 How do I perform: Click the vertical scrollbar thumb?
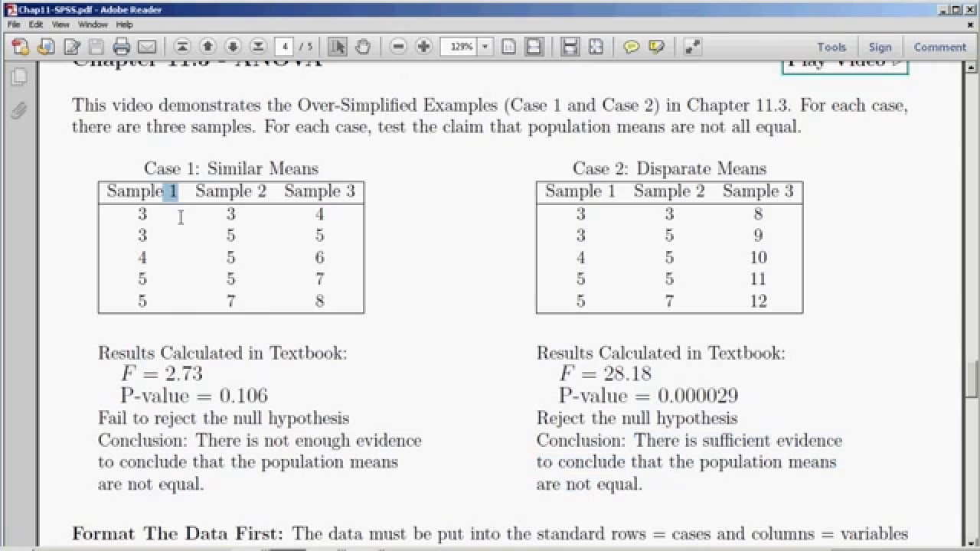tap(972, 380)
